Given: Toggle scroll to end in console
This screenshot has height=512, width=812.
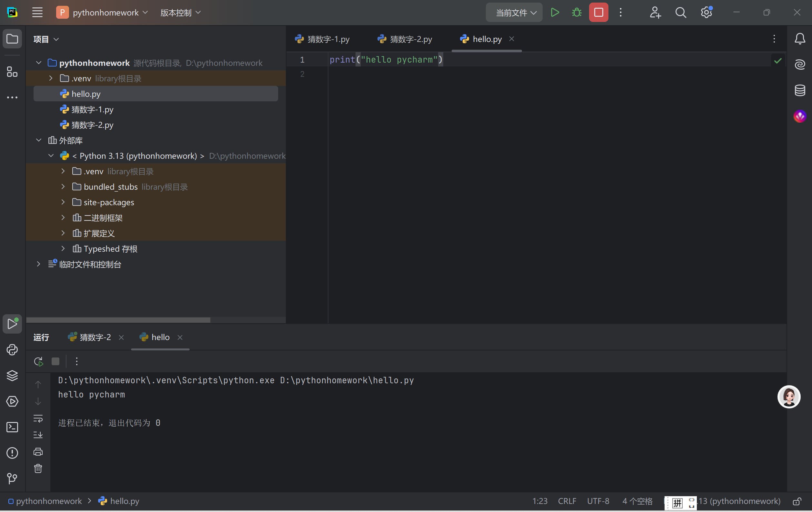Looking at the screenshot, I should 38,435.
